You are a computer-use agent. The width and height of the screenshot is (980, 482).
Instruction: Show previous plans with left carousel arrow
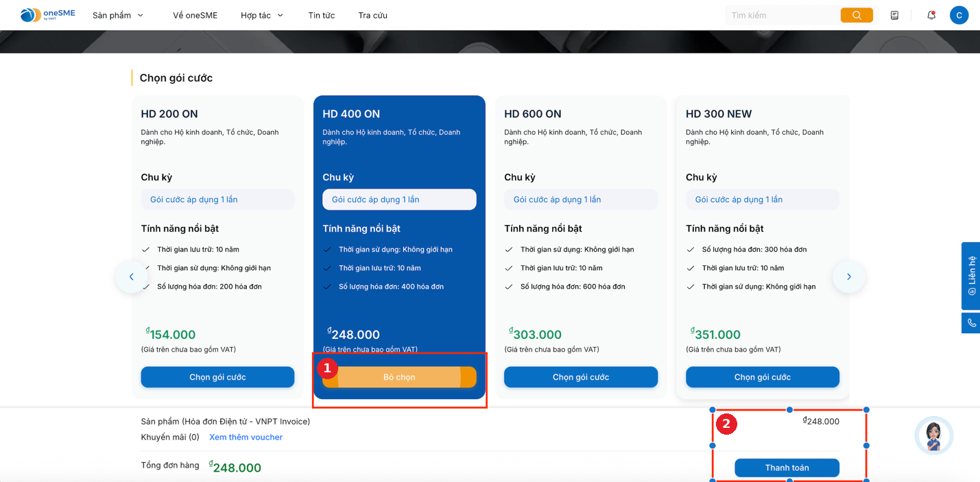tap(132, 277)
